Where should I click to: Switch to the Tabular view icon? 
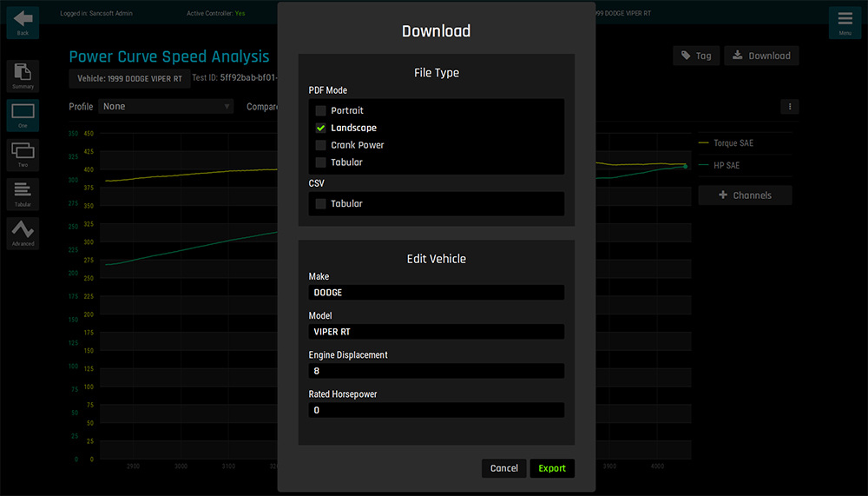click(x=23, y=194)
